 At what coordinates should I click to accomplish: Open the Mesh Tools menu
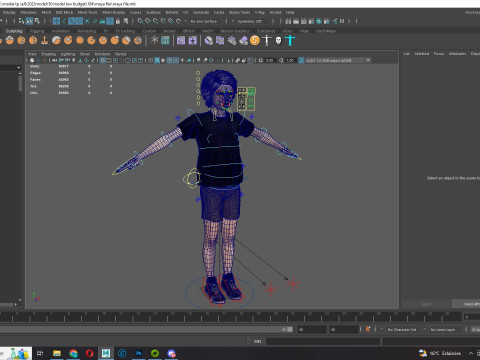[x=87, y=12]
